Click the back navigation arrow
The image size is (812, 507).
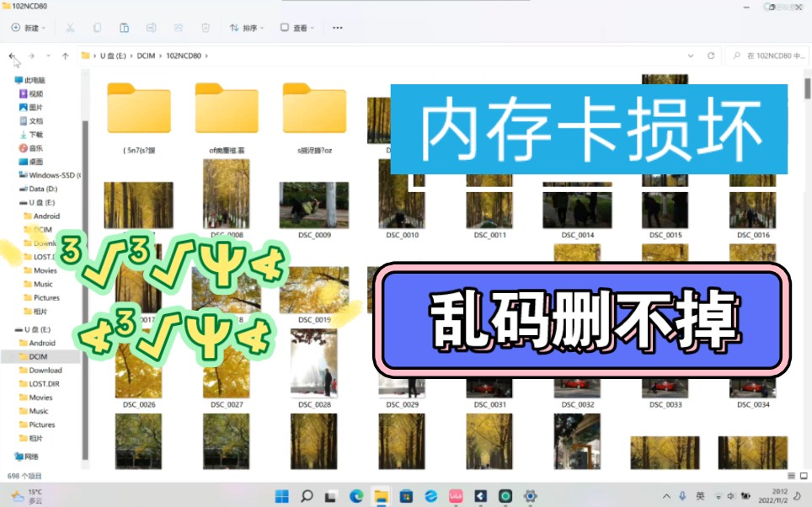coord(12,55)
